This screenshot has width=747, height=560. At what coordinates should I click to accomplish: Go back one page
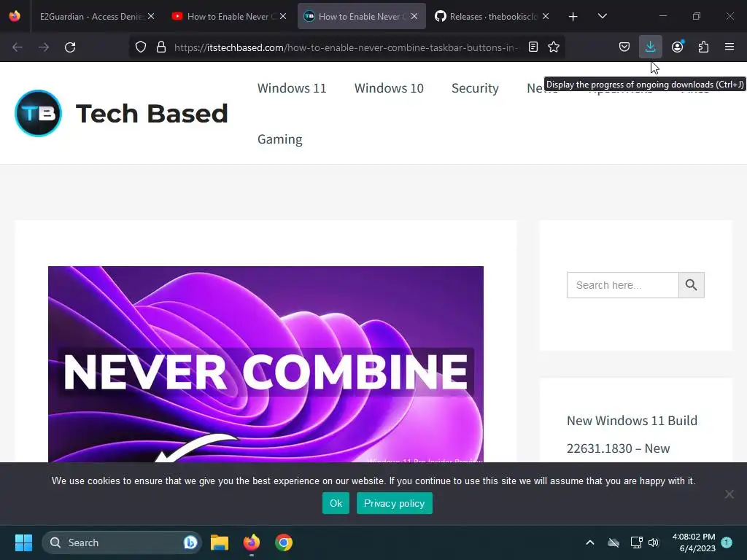[18, 47]
